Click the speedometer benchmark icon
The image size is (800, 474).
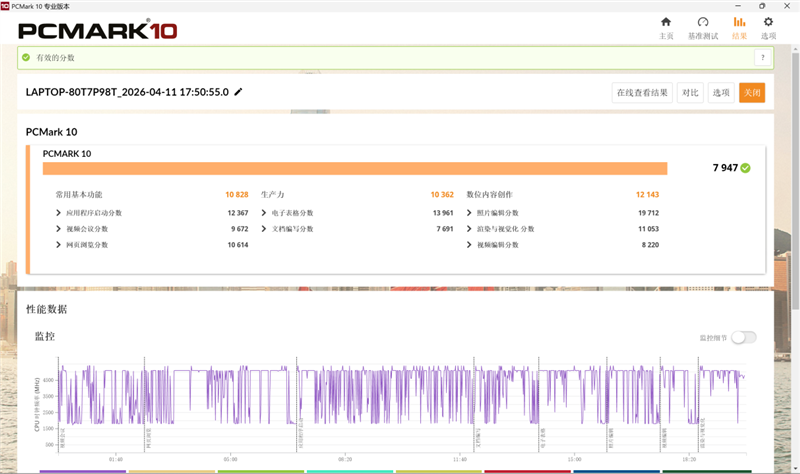click(x=703, y=22)
